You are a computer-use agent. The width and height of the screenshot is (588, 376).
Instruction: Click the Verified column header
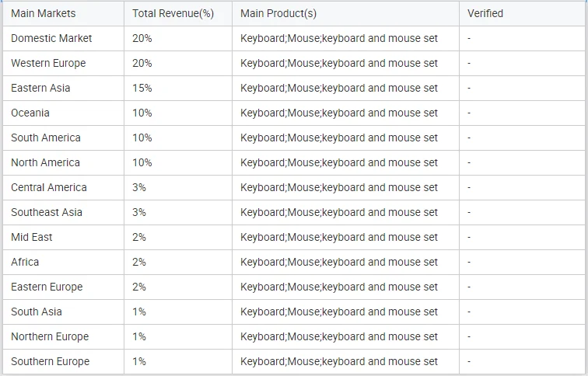(485, 13)
